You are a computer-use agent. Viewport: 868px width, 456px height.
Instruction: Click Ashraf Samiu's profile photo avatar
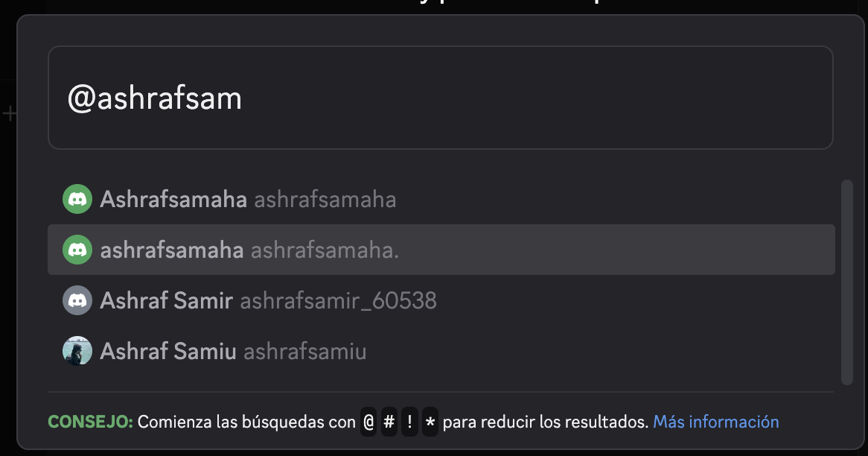pos(77,351)
